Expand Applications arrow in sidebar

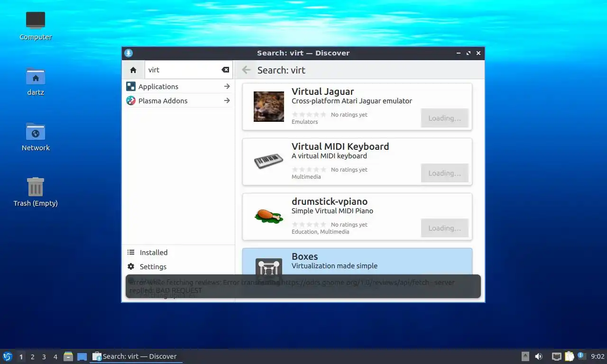(227, 86)
